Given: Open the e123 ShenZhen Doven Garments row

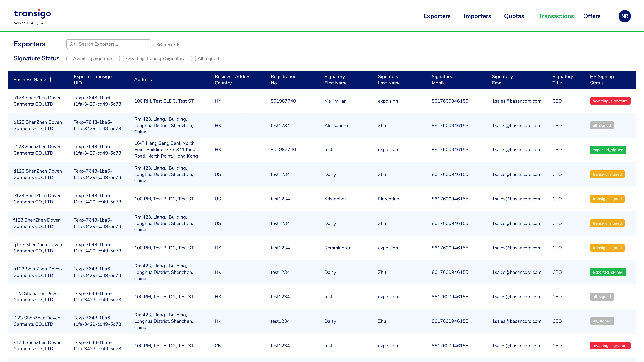Looking at the screenshot, I should click(x=322, y=199).
